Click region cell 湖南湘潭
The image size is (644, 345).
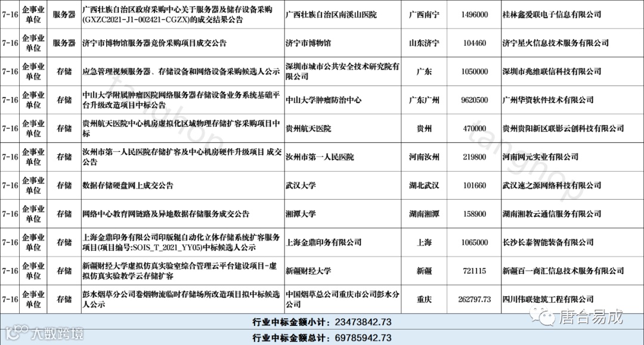coord(424,214)
